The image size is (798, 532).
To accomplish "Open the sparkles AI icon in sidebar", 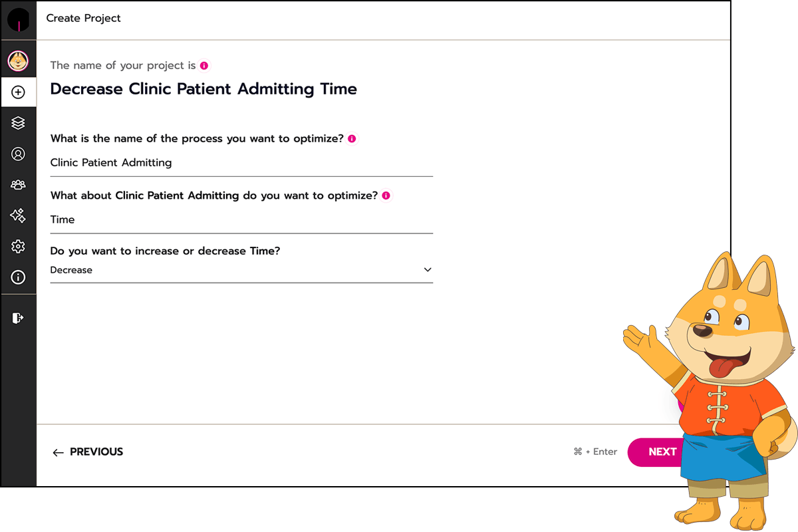I will point(19,215).
